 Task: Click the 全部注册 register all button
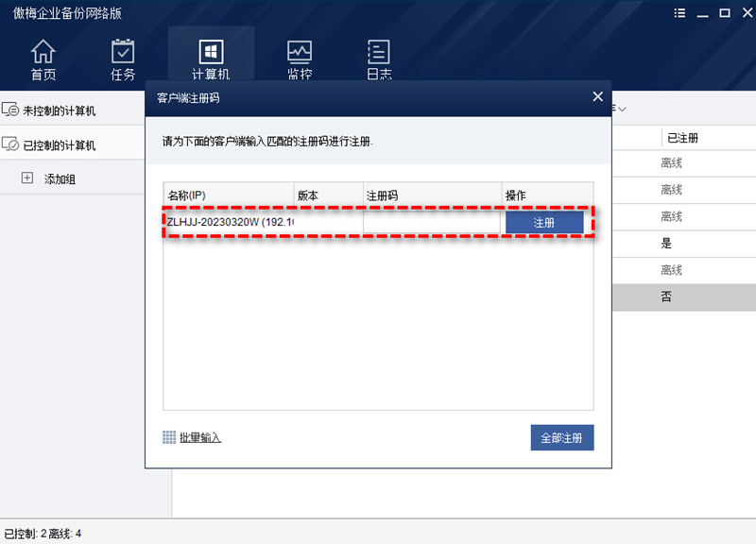click(561, 437)
